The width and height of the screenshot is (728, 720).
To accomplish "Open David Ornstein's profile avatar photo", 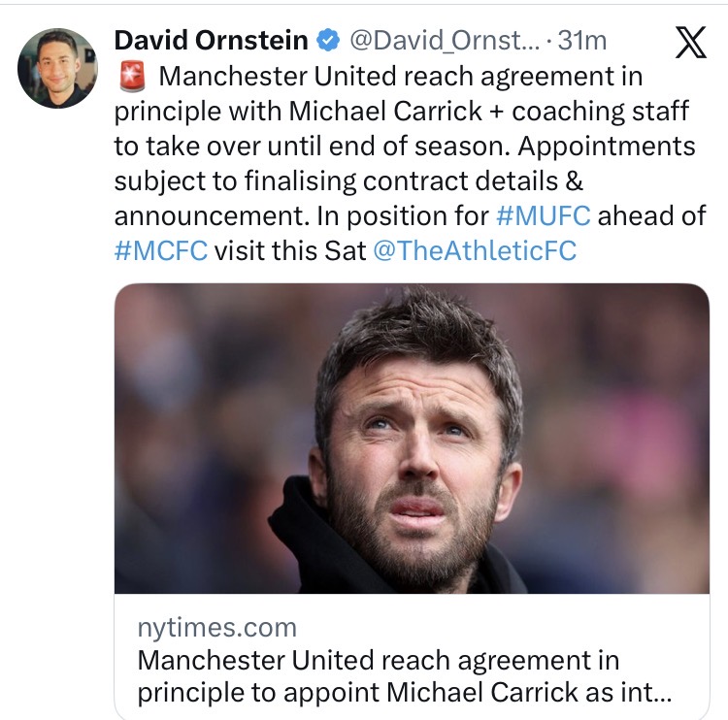I will point(58,67).
